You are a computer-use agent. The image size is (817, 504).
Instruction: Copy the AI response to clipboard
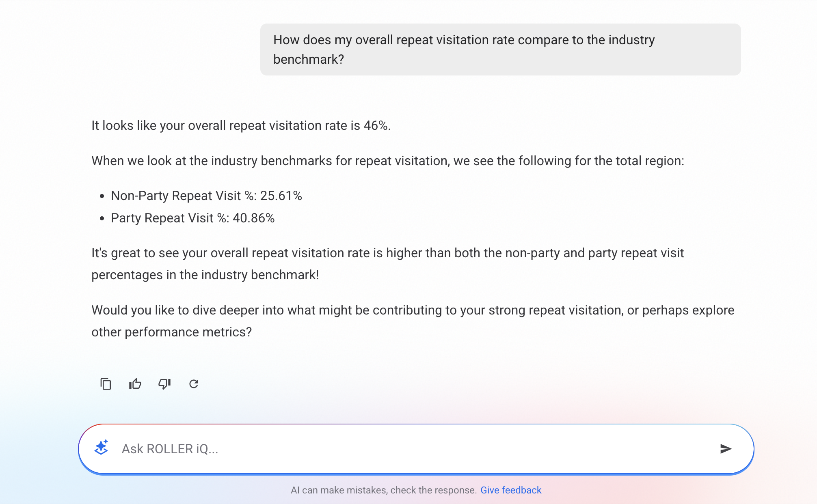click(x=106, y=384)
